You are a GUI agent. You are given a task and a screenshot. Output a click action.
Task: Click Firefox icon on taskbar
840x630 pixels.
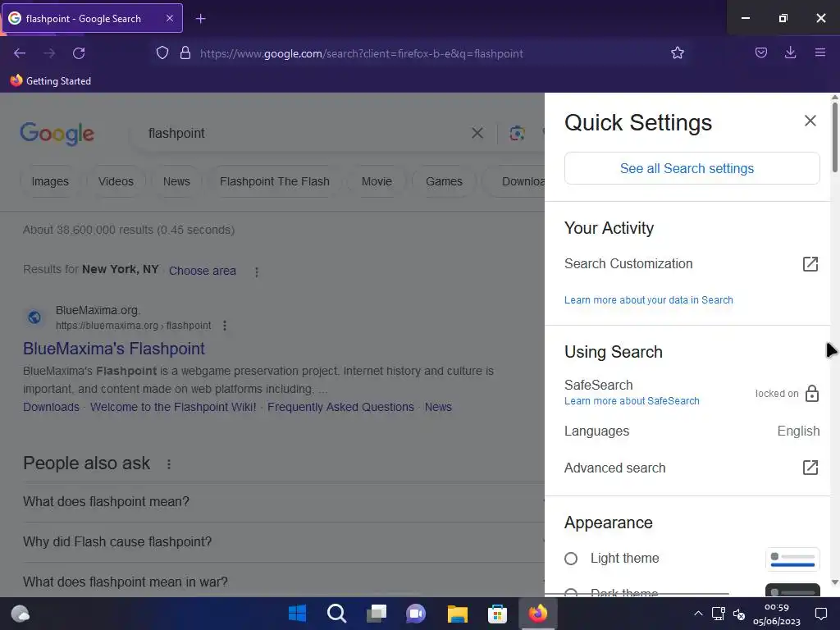click(538, 614)
